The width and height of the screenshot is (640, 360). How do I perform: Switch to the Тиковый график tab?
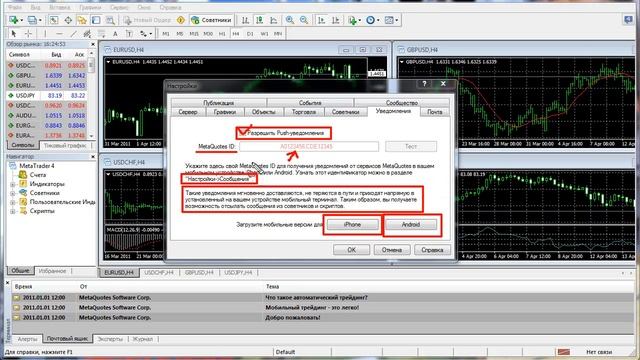pos(65,145)
